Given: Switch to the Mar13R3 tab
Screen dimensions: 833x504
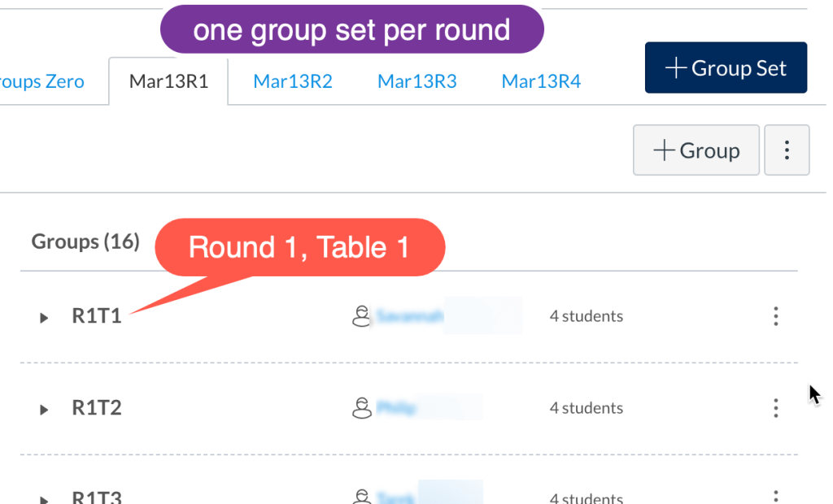Looking at the screenshot, I should tap(417, 81).
